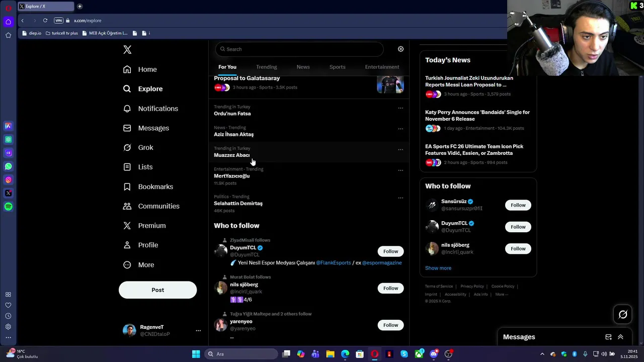Open Galatasaray news thumbnail image

[390, 83]
